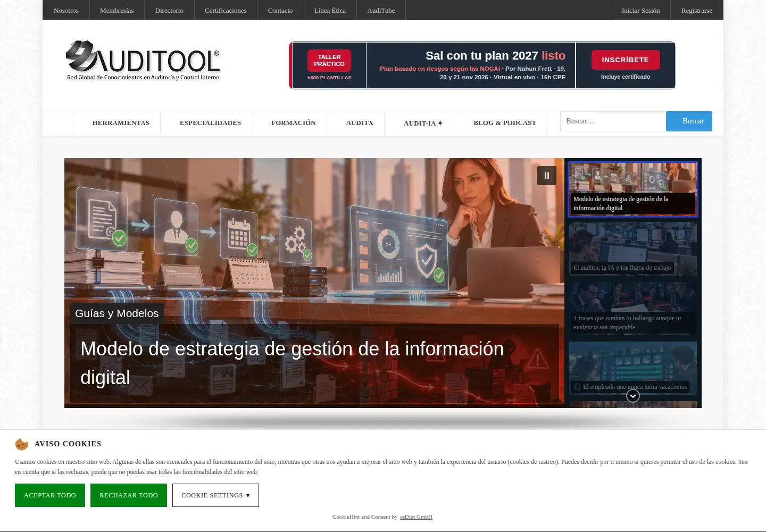Expand the Cookie Settings dropdown
Image resolution: width=766 pixels, height=532 pixels.
coord(215,495)
